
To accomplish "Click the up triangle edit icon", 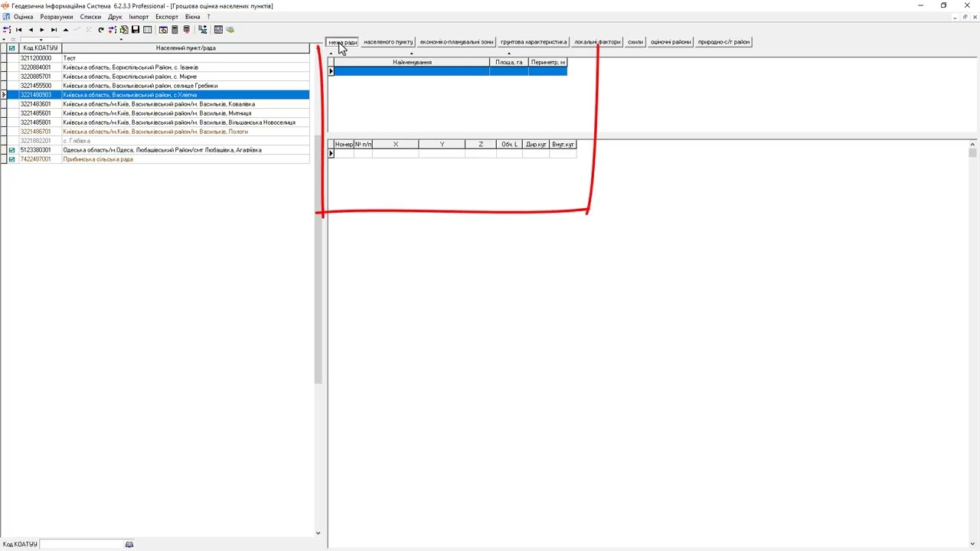I will coord(66,30).
